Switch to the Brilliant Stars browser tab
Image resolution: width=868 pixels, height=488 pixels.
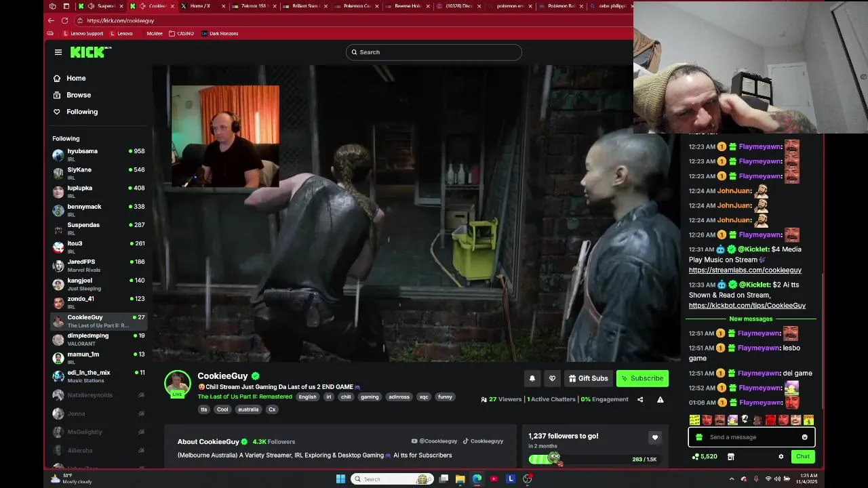[x=304, y=6]
